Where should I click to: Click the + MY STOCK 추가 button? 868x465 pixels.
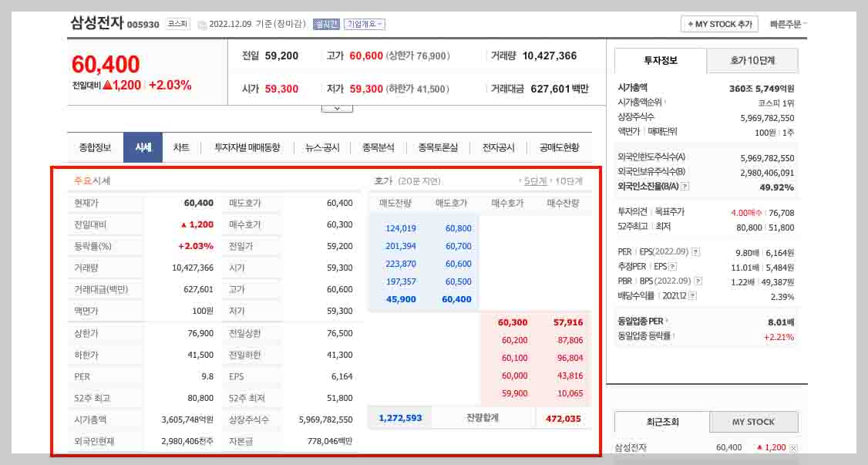(719, 25)
